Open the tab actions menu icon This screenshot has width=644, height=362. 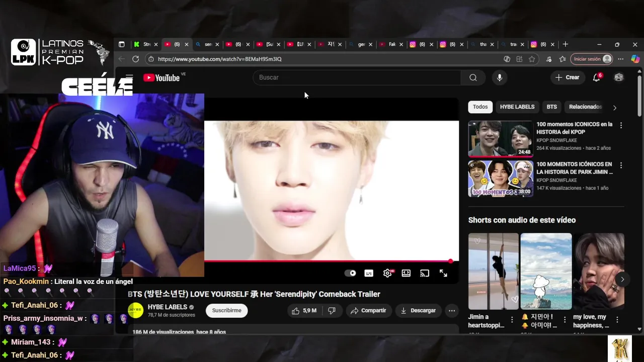coord(121,44)
